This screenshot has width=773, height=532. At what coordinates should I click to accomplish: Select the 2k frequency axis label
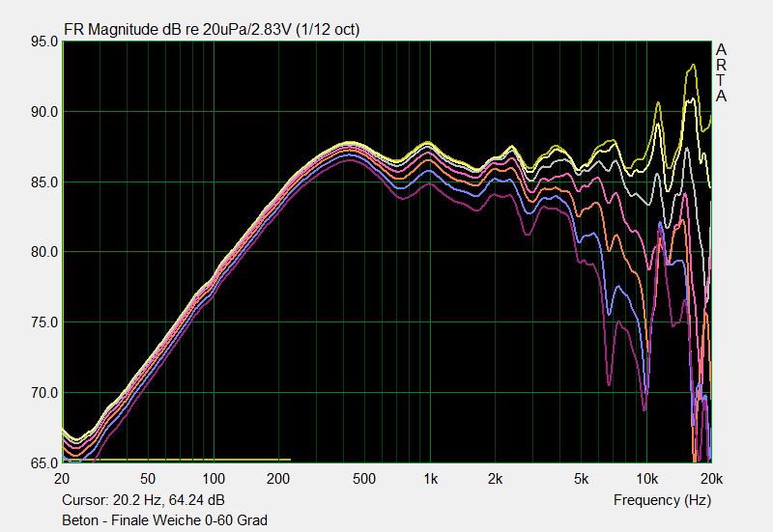pyautogui.click(x=495, y=479)
